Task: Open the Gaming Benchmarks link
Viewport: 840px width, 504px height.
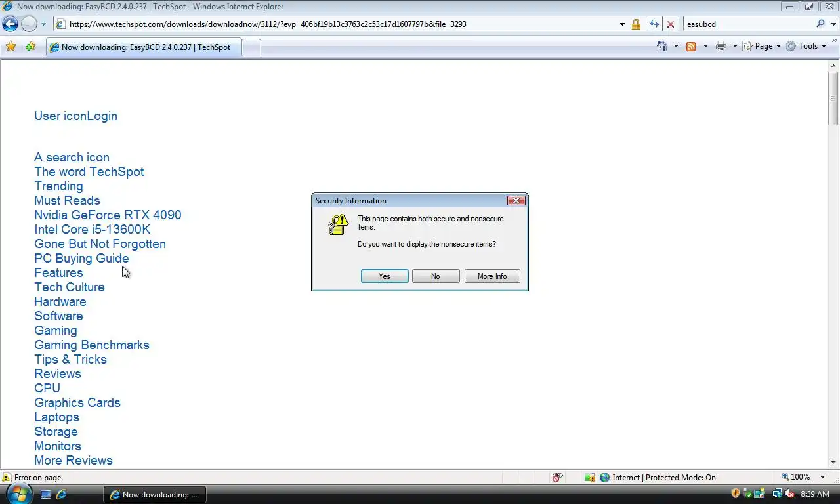Action: (x=92, y=345)
